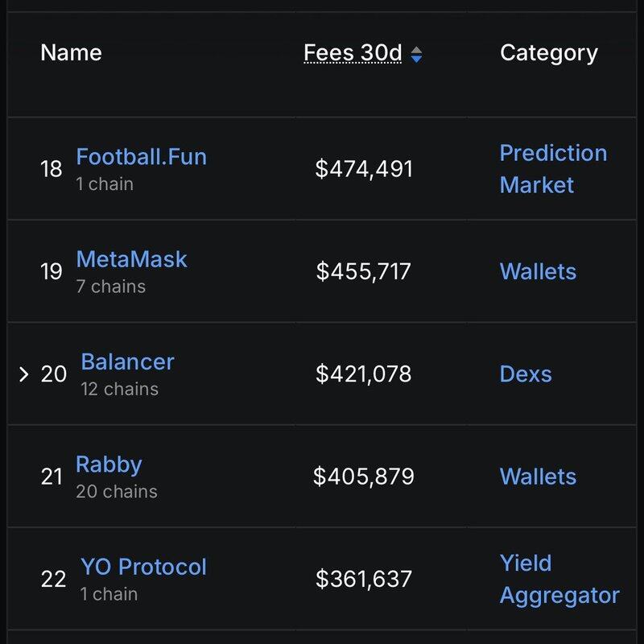Click the 20 chains text under Rabby

point(117,491)
